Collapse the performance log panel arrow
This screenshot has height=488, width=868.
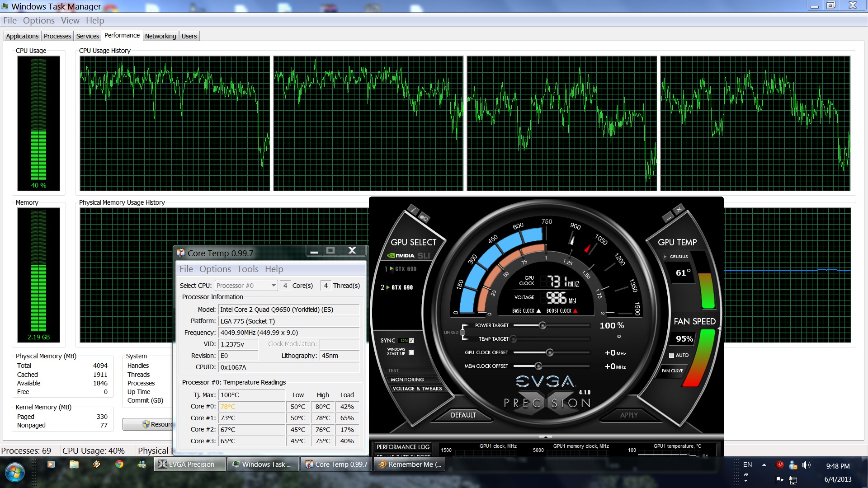546,437
